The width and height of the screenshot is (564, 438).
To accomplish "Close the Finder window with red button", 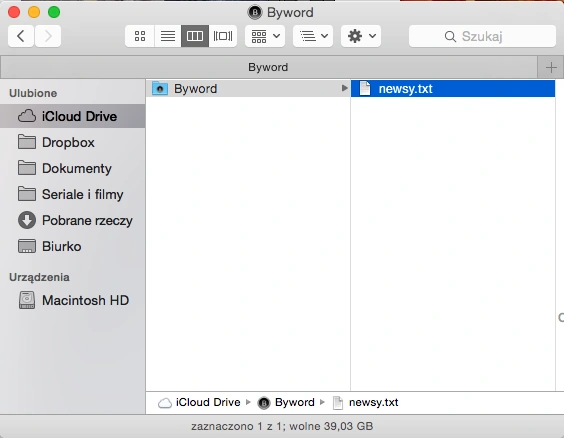I will click(14, 12).
